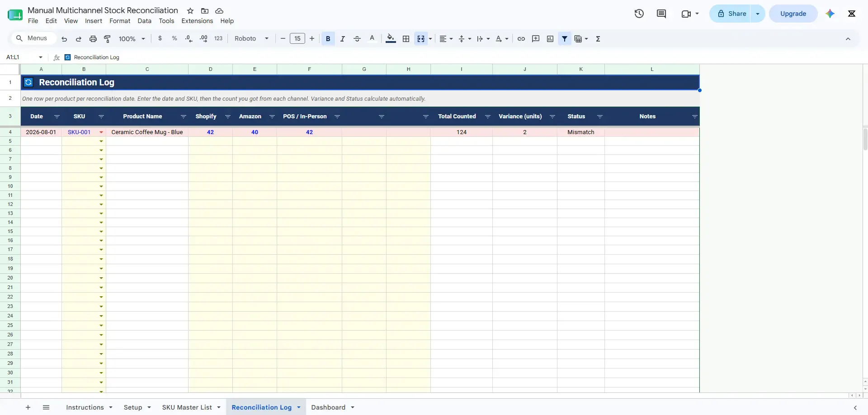Viewport: 868px width, 415px height.
Task: Open text rotation dropdown
Action: tap(502, 39)
